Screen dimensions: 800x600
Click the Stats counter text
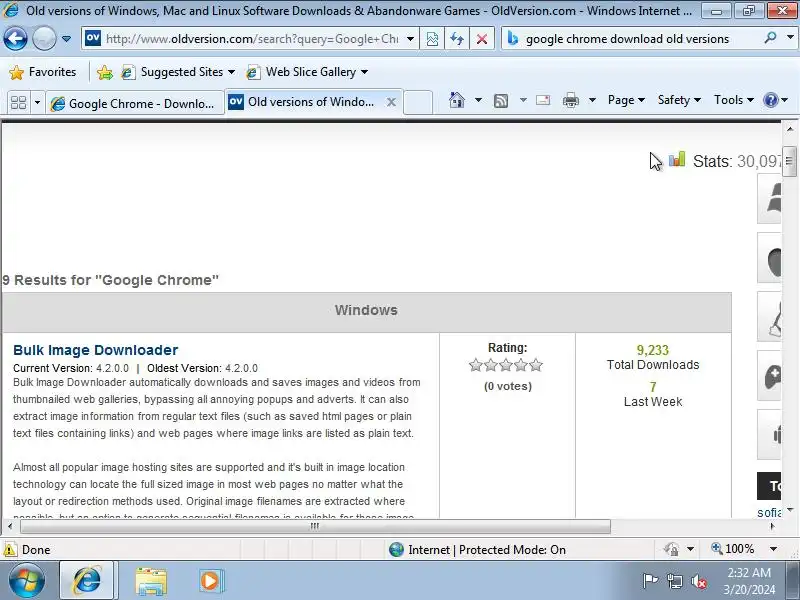[736, 162]
